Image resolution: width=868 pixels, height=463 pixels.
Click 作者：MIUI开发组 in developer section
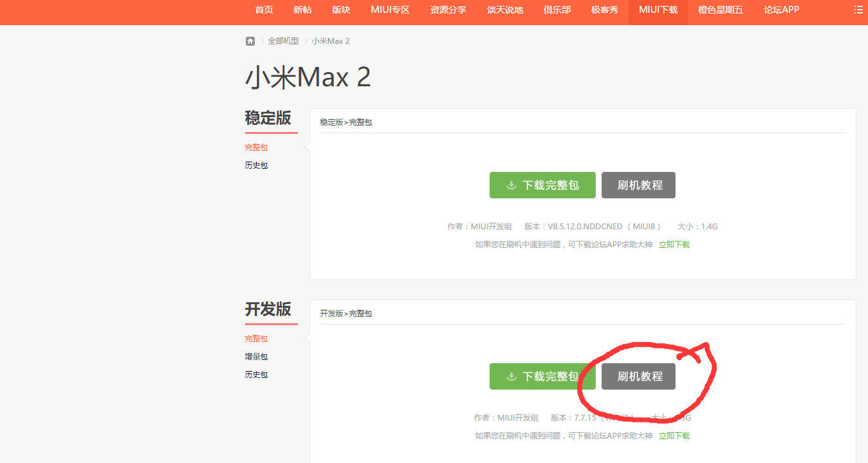[506, 418]
